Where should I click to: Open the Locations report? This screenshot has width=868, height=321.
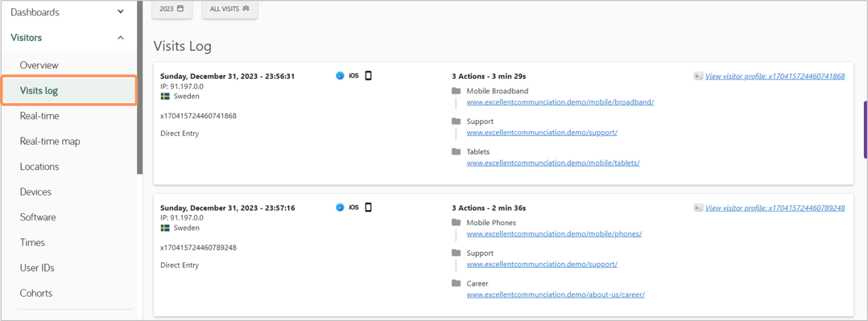pyautogui.click(x=39, y=167)
